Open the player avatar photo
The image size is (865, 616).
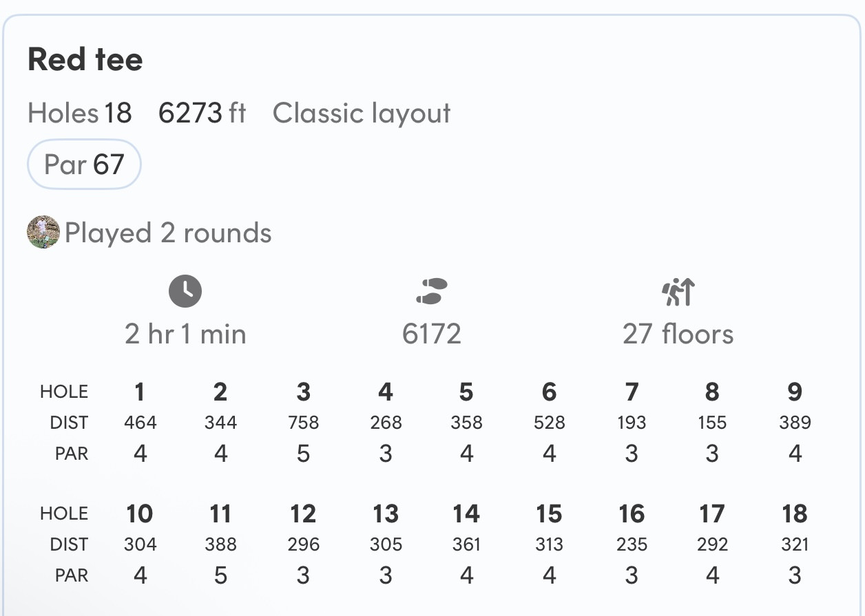tap(43, 233)
